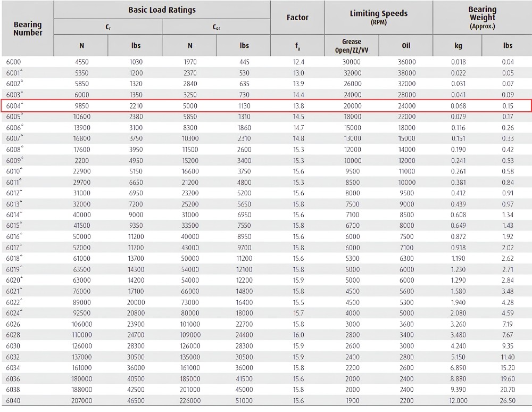
Task: Click the Cor load rating subheader
Action: [216, 27]
